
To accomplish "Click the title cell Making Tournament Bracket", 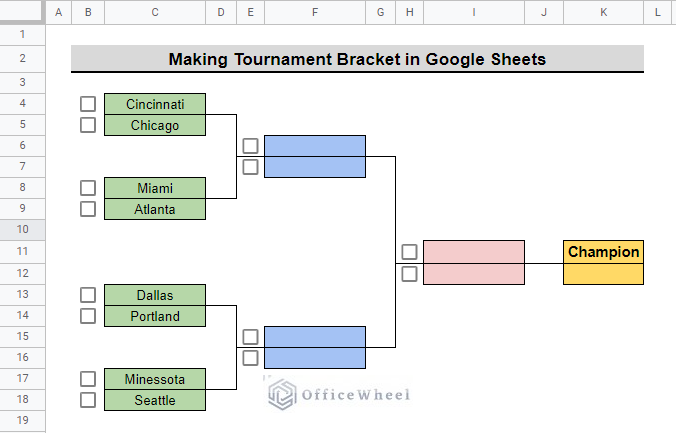I will [x=357, y=59].
